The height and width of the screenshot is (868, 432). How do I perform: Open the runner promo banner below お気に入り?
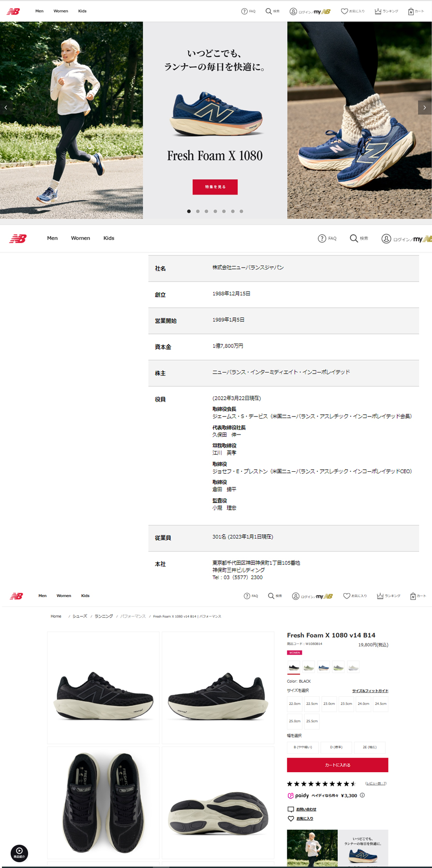point(338,848)
